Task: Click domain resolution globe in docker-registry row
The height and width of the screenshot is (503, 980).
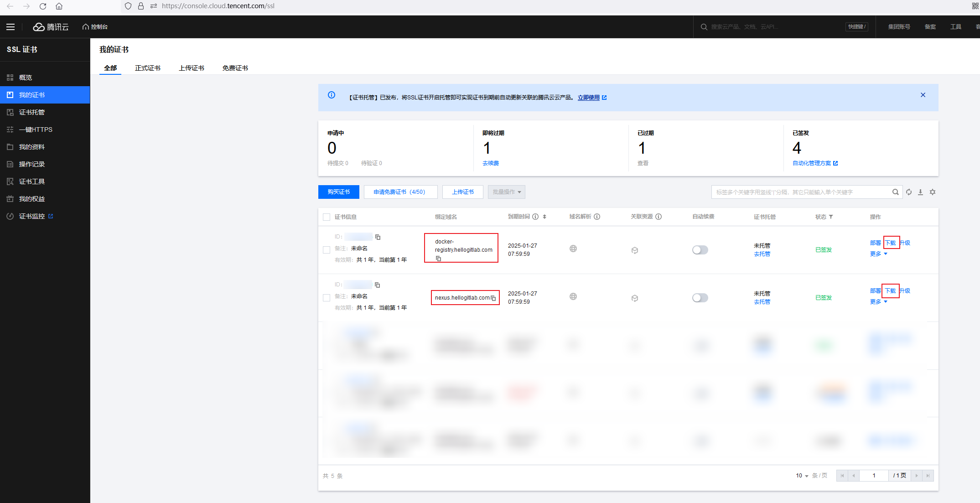Action: 573,249
